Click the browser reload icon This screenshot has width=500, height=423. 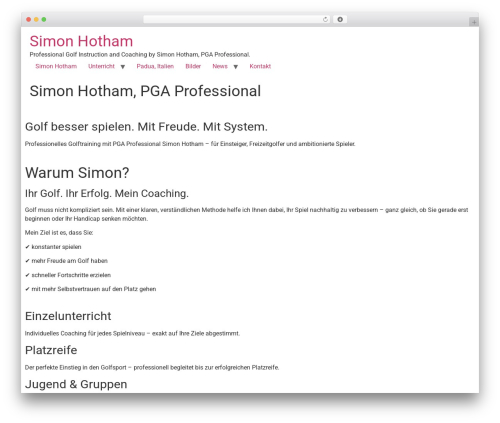coord(325,19)
